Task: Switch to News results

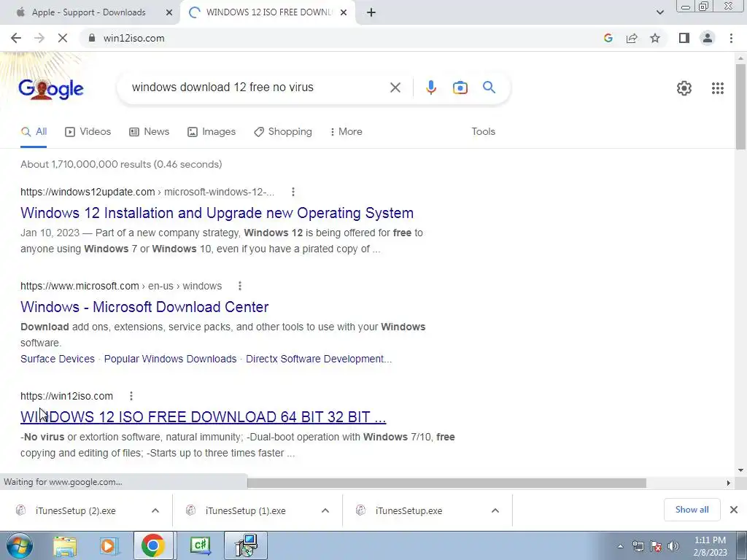Action: [x=149, y=132]
